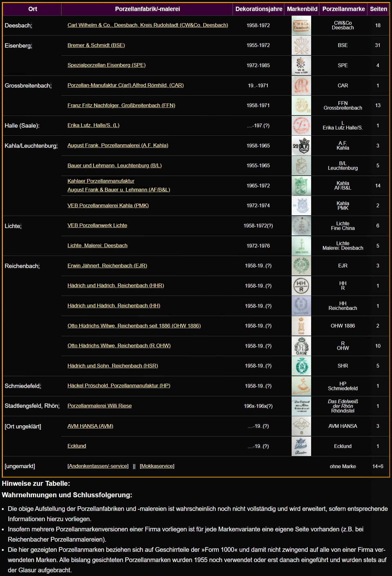Open Spezialporzellan Eisenberg (SPE) link
This screenshot has width=392, height=576.
tap(107, 65)
